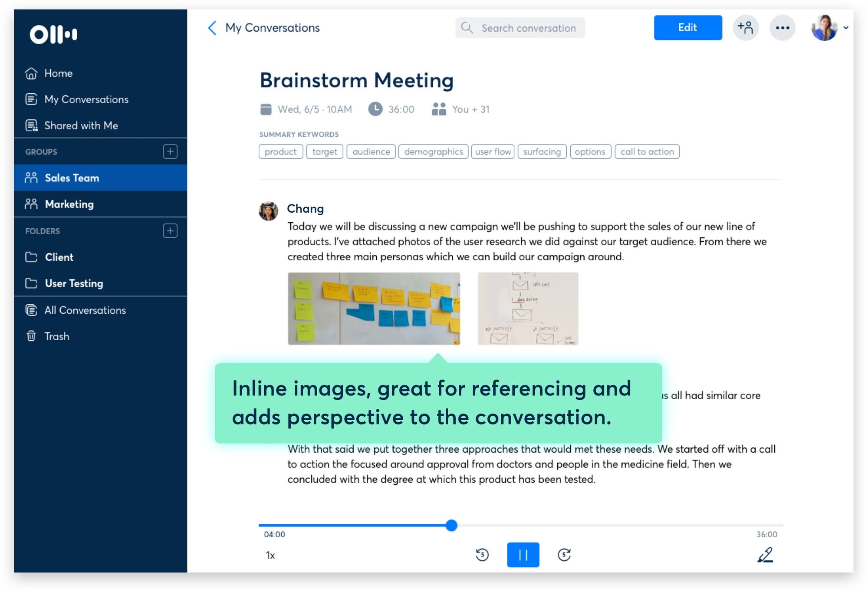
Task: Expand the profile avatar dropdown arrow
Action: point(845,28)
